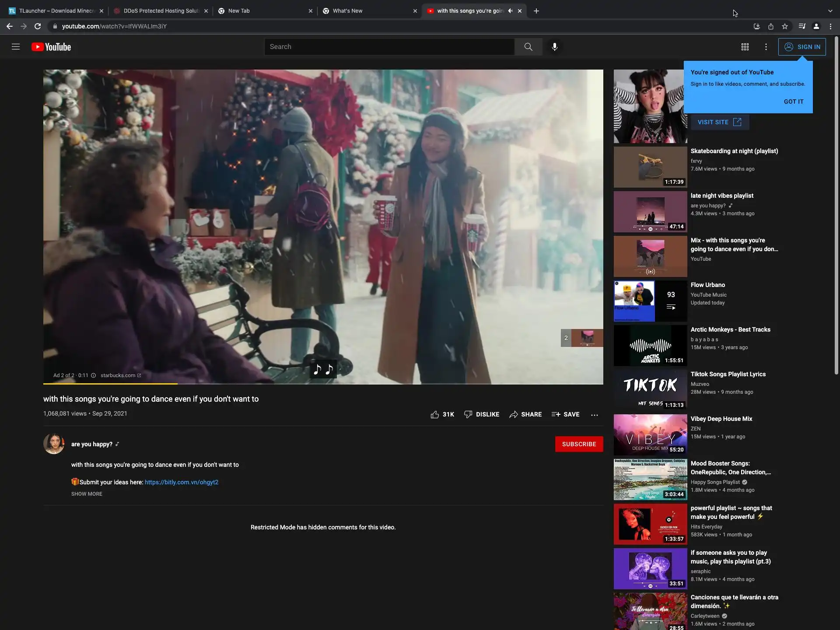Click the yellow ad progress bar
Screen dimensions: 840x630
pyautogui.click(x=110, y=384)
